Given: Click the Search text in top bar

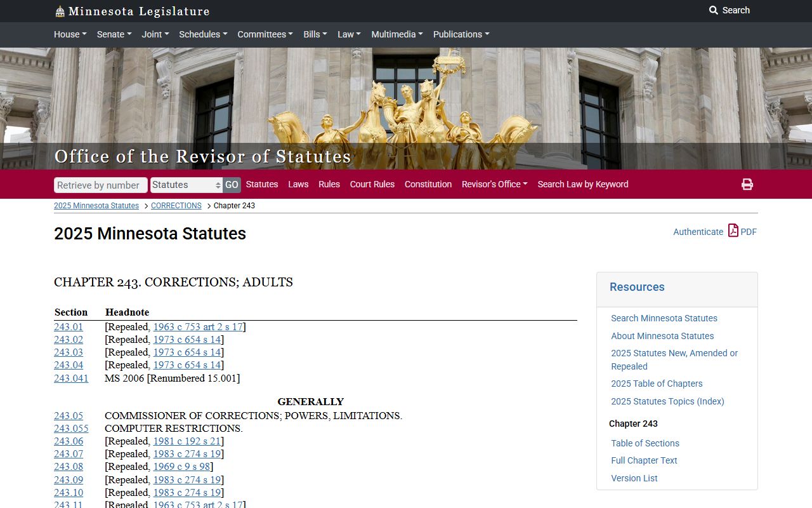Looking at the screenshot, I should [x=736, y=10].
